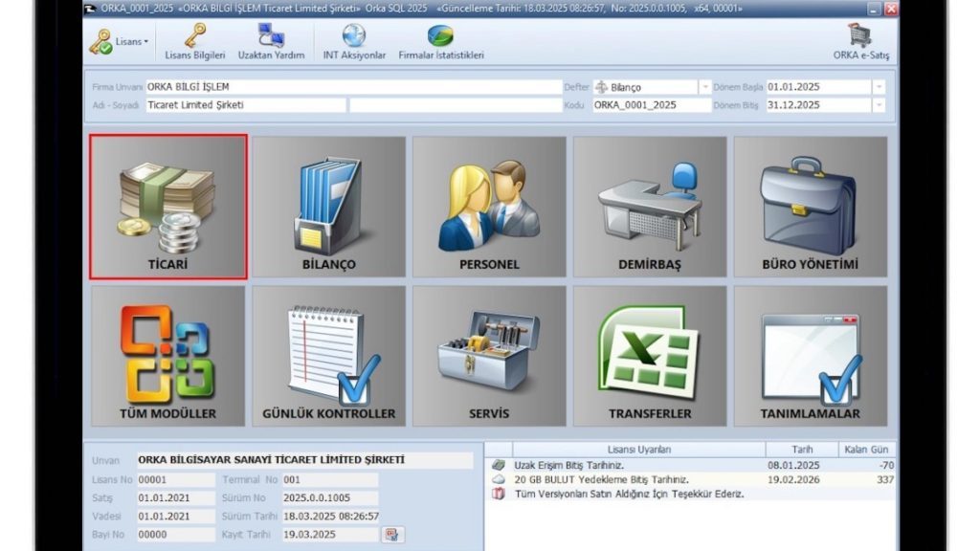This screenshot has width=980, height=551.
Task: Click the Kayıt Tarihi value 19.03.2025
Action: pos(330,534)
